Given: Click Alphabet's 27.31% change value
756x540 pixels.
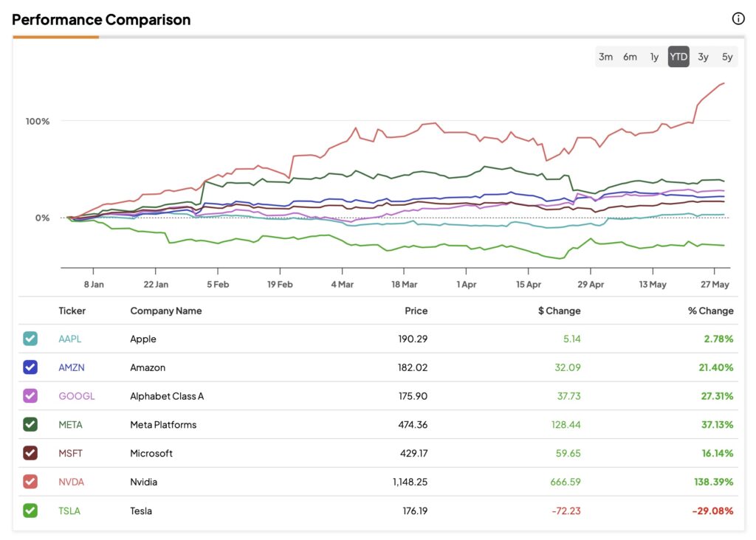Looking at the screenshot, I should [717, 396].
